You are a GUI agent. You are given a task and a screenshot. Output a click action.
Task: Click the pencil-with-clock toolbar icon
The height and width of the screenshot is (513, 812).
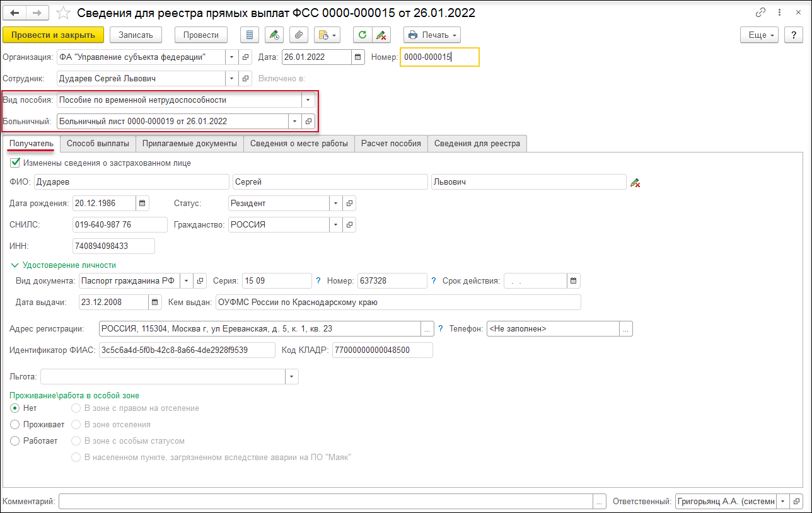coord(274,35)
